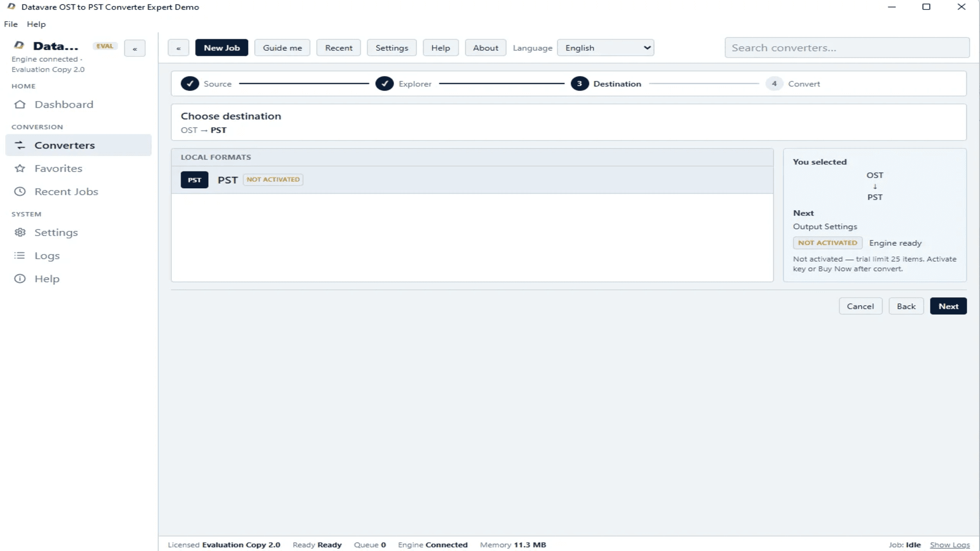This screenshot has height=551, width=980.
Task: Click the Logs list icon
Action: (x=20, y=256)
